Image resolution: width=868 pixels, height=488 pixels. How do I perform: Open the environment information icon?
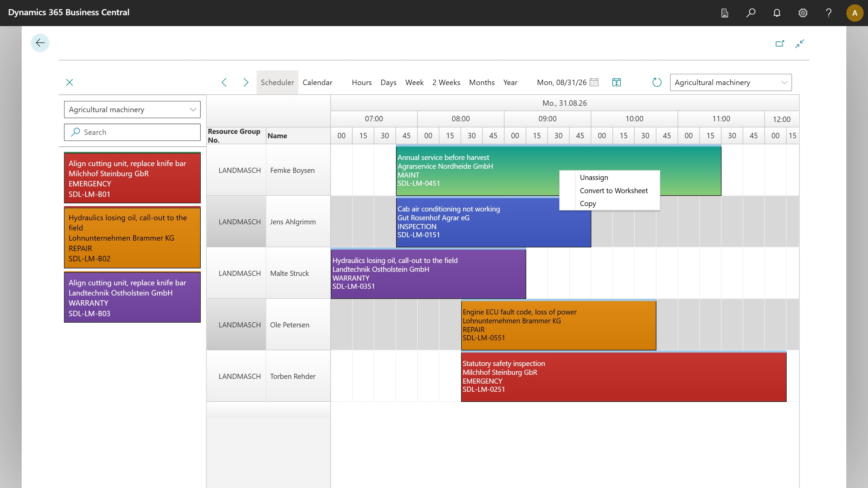pyautogui.click(x=725, y=13)
